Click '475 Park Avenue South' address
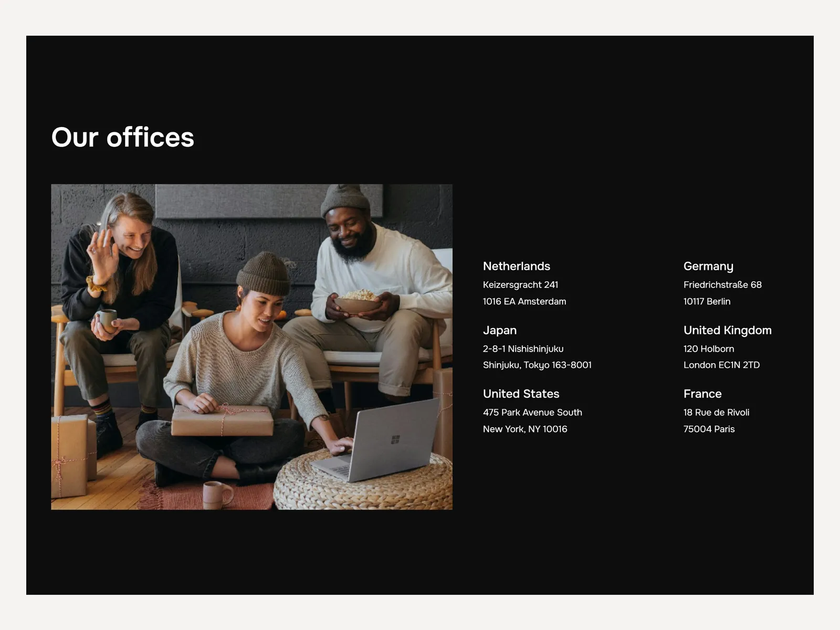Viewport: 840px width, 630px height. coord(532,412)
